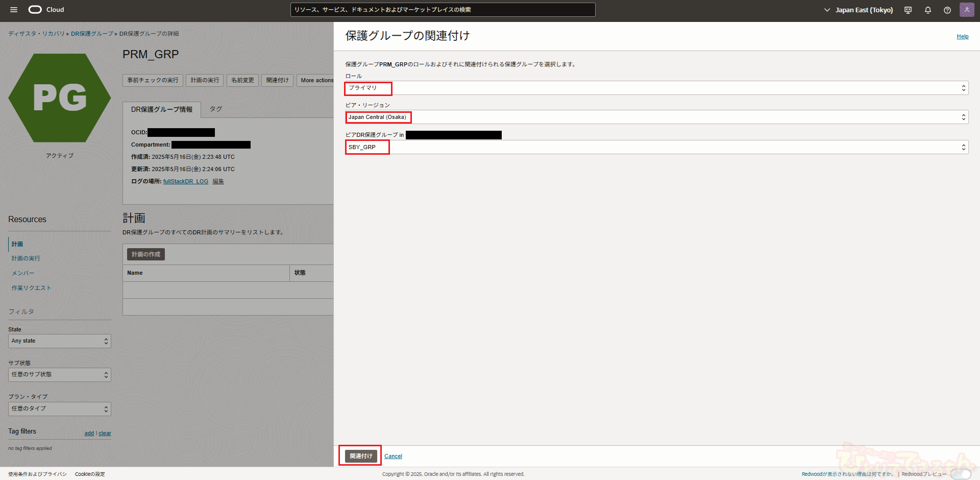The width and height of the screenshot is (980, 480).
Task: Open the Cloud Shell developer tools icon
Action: click(x=908, y=10)
